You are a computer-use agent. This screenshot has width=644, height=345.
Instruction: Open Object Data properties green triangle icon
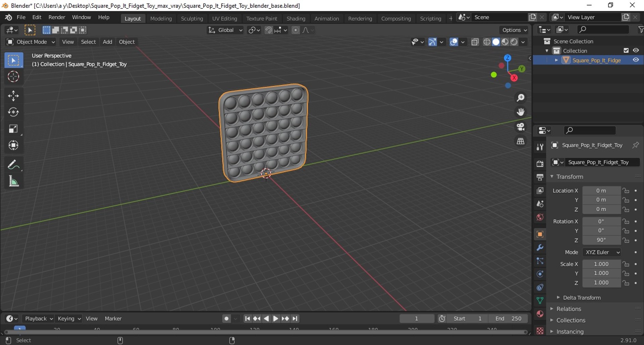(540, 300)
